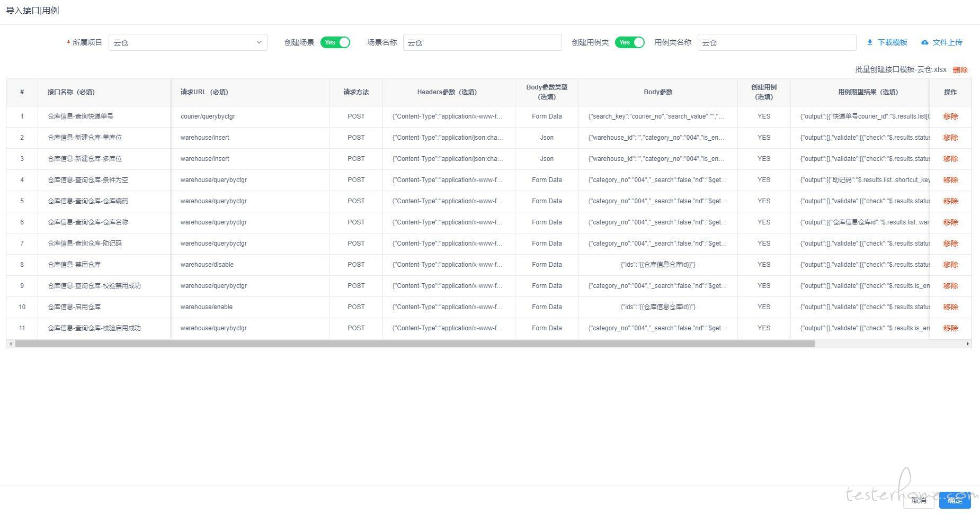Remove row 仓库信息-查询仓库-校验启用成功 via 移除
The image size is (980, 514).
point(950,328)
